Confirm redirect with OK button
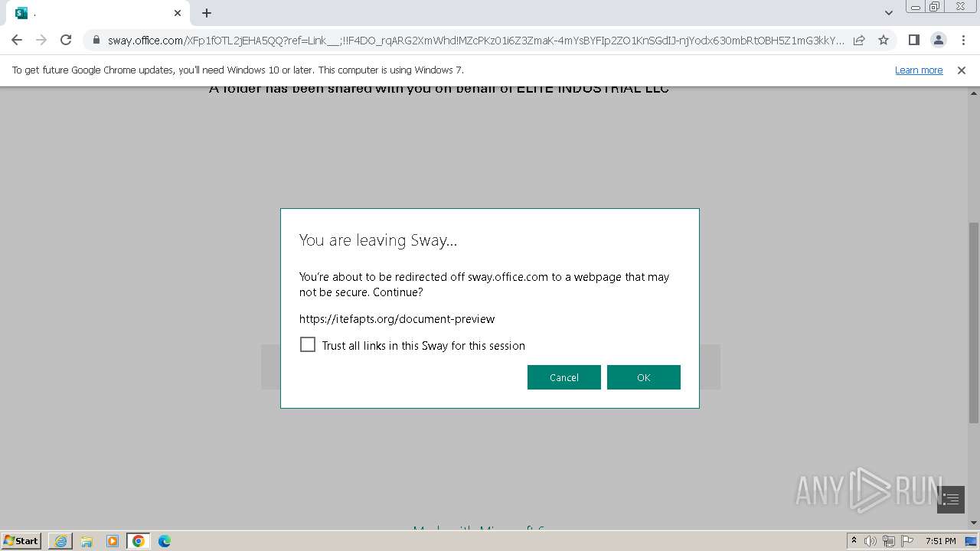This screenshot has width=980, height=551. coord(644,377)
